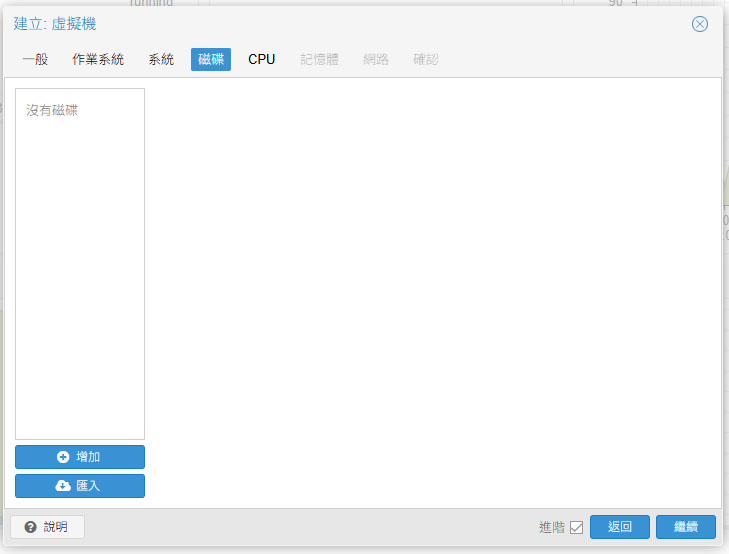Click the cloud upload icon on 匯入
The height and width of the screenshot is (554, 729).
tap(63, 486)
